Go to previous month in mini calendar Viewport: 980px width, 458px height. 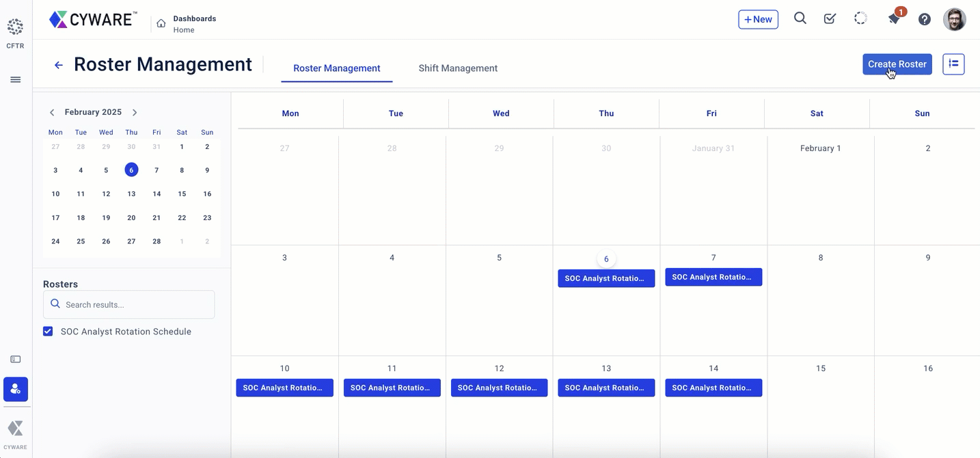pos(52,112)
